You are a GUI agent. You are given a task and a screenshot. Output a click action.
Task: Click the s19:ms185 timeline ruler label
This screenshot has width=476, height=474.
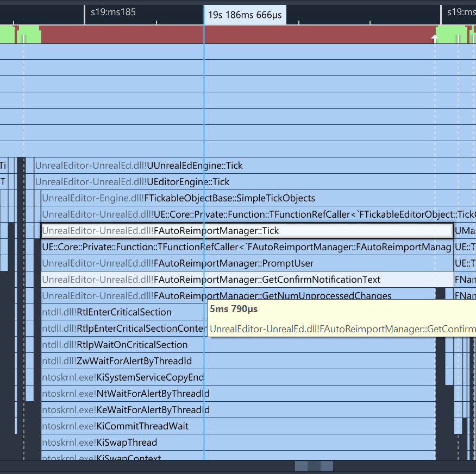click(113, 11)
